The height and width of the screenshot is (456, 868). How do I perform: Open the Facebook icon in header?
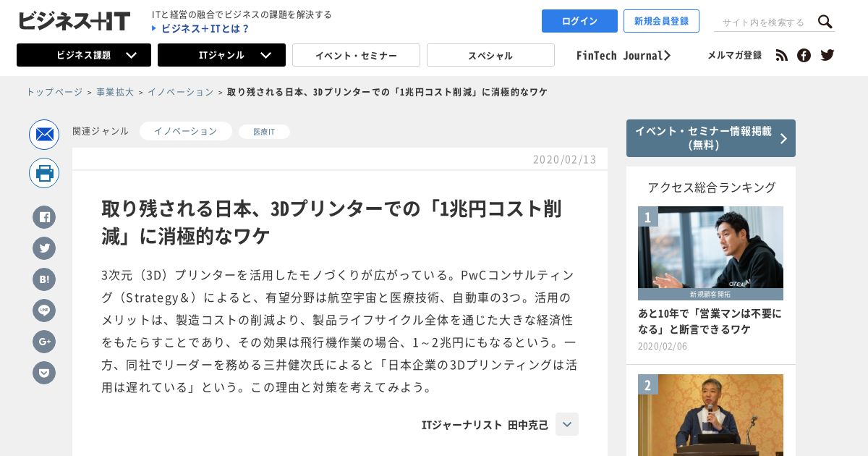[x=804, y=55]
